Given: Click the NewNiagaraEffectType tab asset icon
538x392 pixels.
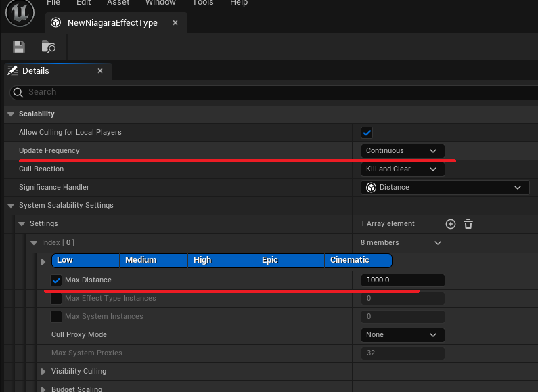Looking at the screenshot, I should point(56,22).
